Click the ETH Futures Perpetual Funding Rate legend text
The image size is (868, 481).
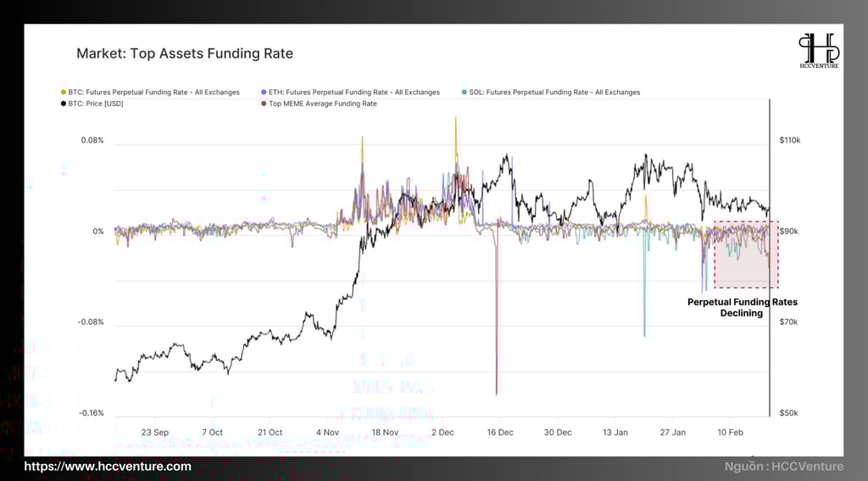[354, 92]
